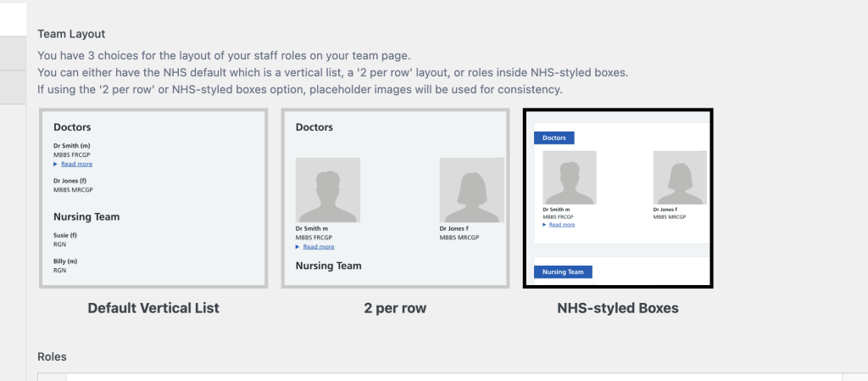Click the NHS-styled Boxes caption
The width and height of the screenshot is (868, 381).
pyautogui.click(x=618, y=309)
